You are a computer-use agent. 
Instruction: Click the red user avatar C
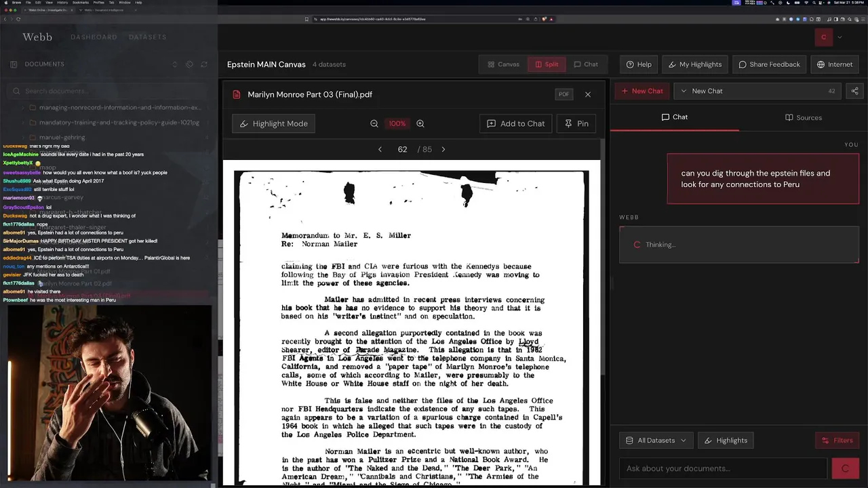point(824,37)
